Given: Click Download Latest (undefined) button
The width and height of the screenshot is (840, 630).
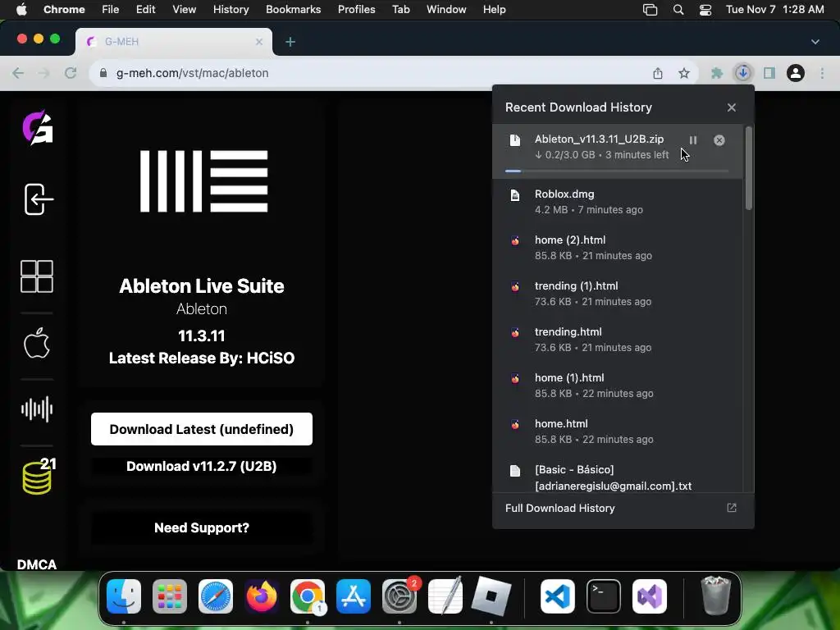Looking at the screenshot, I should (202, 429).
